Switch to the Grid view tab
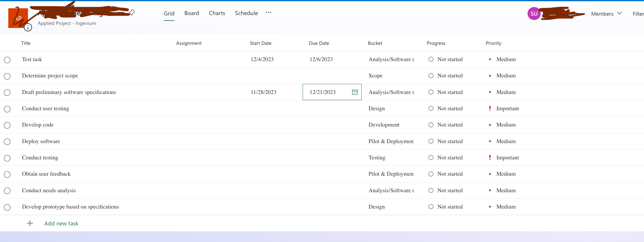The width and height of the screenshot is (644, 242). pos(169,14)
